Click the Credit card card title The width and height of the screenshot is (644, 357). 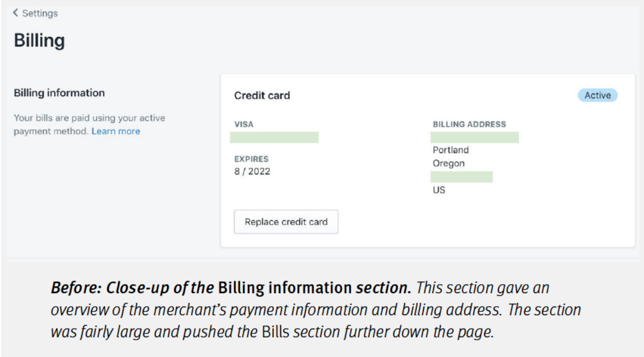pyautogui.click(x=262, y=95)
